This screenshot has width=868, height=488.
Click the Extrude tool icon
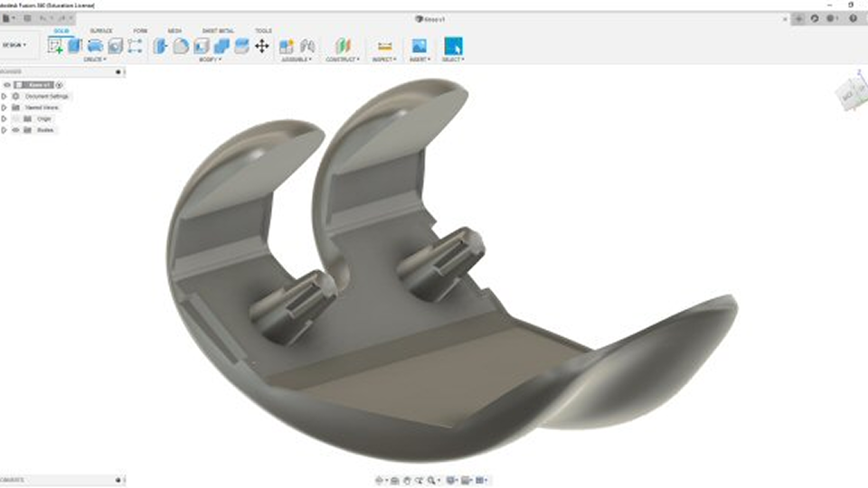click(75, 46)
